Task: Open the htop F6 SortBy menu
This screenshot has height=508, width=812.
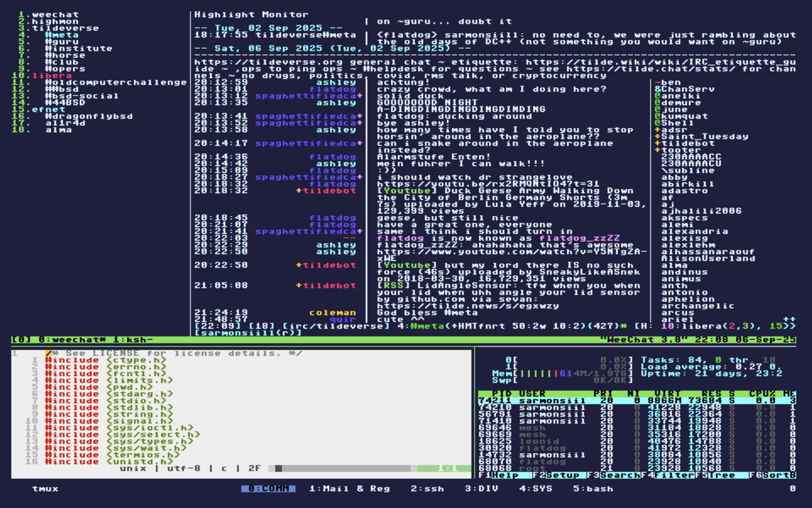Action: (772, 475)
